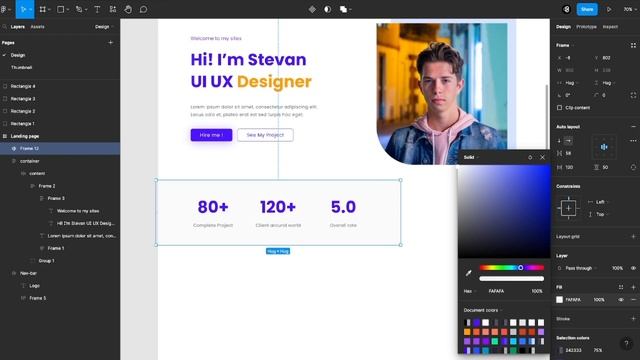This screenshot has width=640, height=360.
Task: Open the Solid fill type dropdown
Action: point(471,157)
